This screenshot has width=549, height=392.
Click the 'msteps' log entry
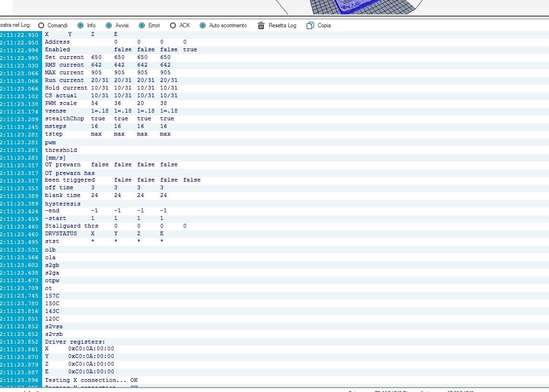coord(56,126)
